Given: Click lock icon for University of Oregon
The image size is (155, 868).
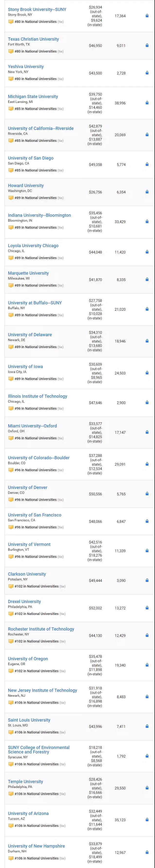Looking at the screenshot, I should (x=147, y=665).
